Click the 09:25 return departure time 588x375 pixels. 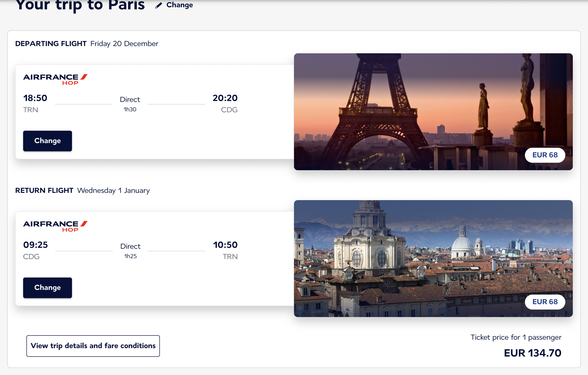(x=36, y=245)
